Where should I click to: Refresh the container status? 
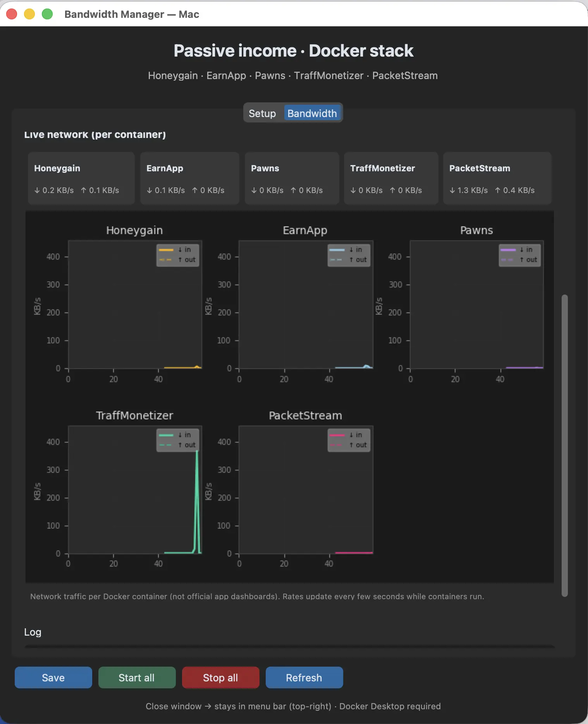click(x=304, y=677)
